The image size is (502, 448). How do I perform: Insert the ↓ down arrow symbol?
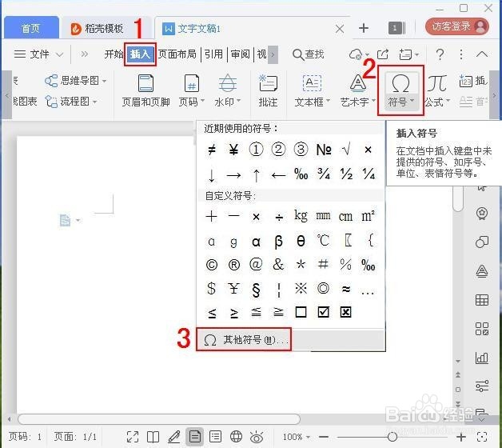tap(211, 176)
